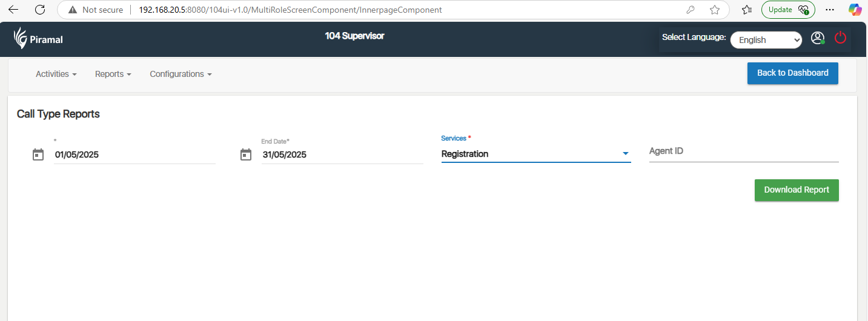868x321 pixels.
Task: Go Back to Dashboard
Action: (792, 73)
